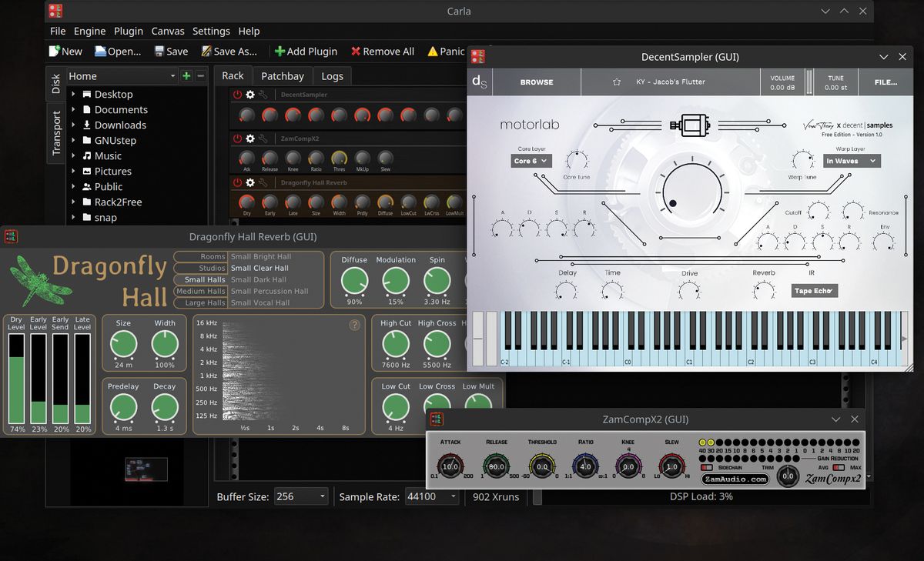Enable SIDECHAIN on ZamCompX2
This screenshot has height=561, width=924.
pos(705,466)
